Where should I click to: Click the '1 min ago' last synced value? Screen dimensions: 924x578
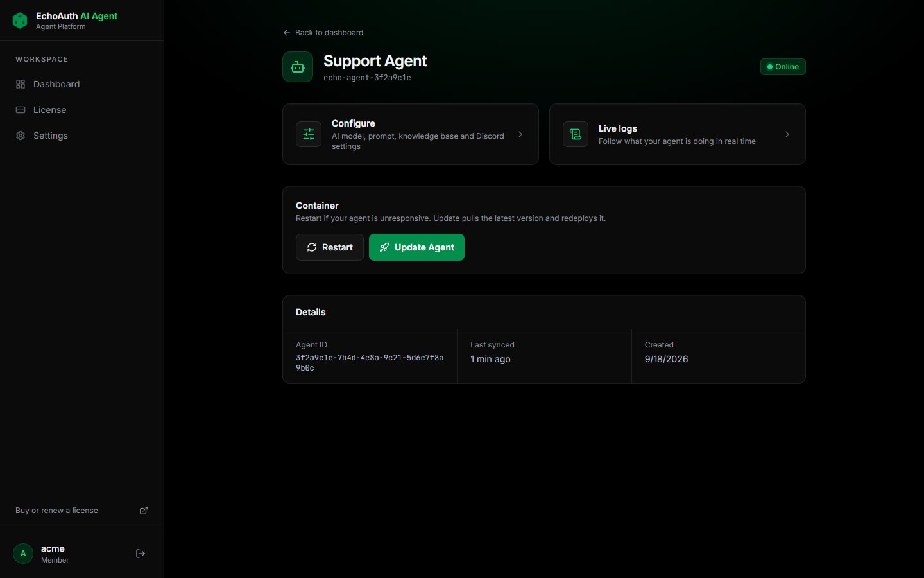point(490,359)
